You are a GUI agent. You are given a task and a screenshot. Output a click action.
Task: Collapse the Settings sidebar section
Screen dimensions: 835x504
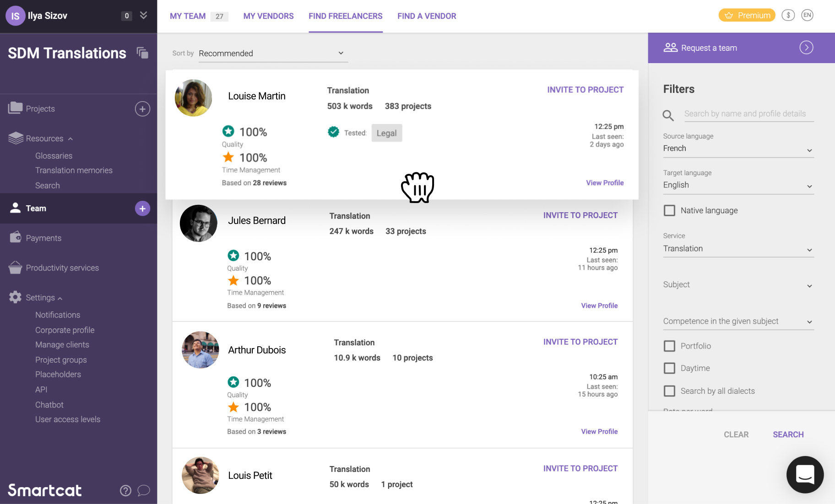tap(59, 297)
